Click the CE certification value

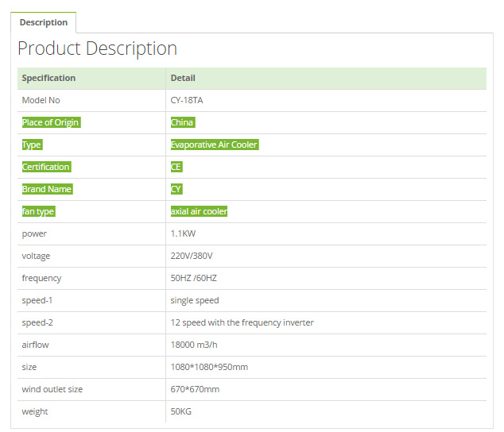coord(176,167)
